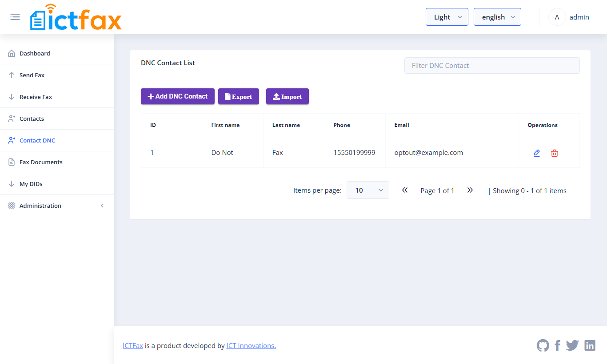Click the admin username label
This screenshot has height=364, width=607.
(x=579, y=17)
